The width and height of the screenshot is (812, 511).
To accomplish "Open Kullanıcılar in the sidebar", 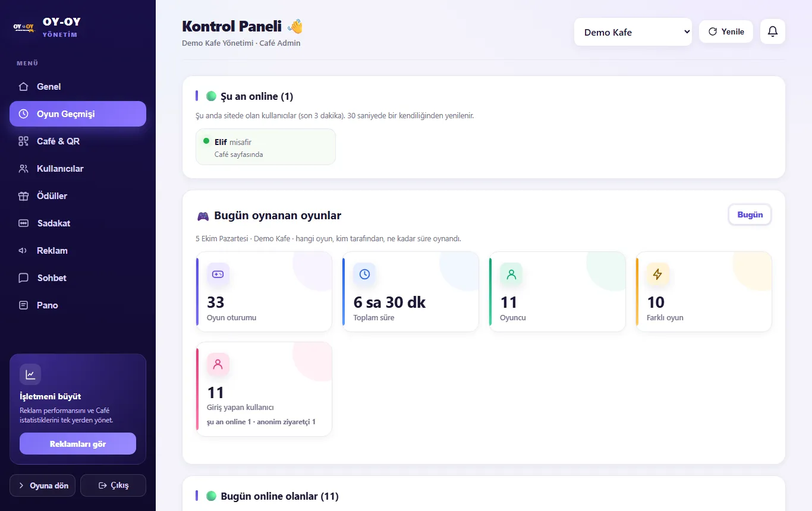I will click(78, 169).
